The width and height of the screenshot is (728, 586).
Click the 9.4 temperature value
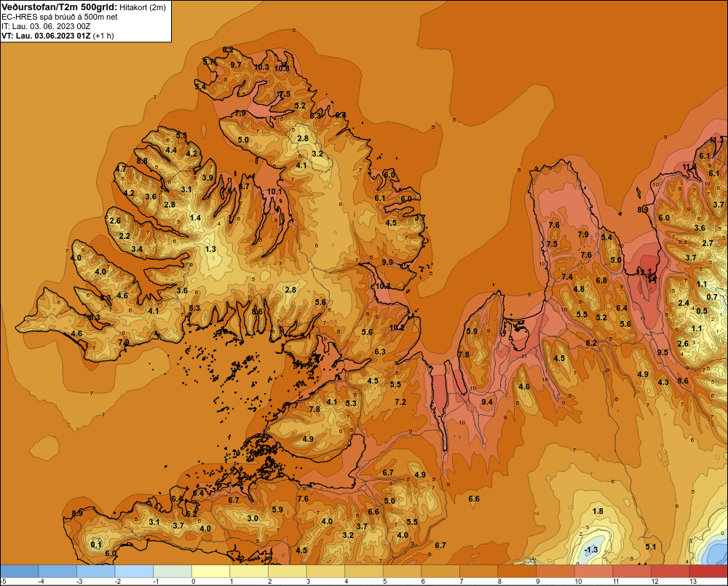[487, 402]
